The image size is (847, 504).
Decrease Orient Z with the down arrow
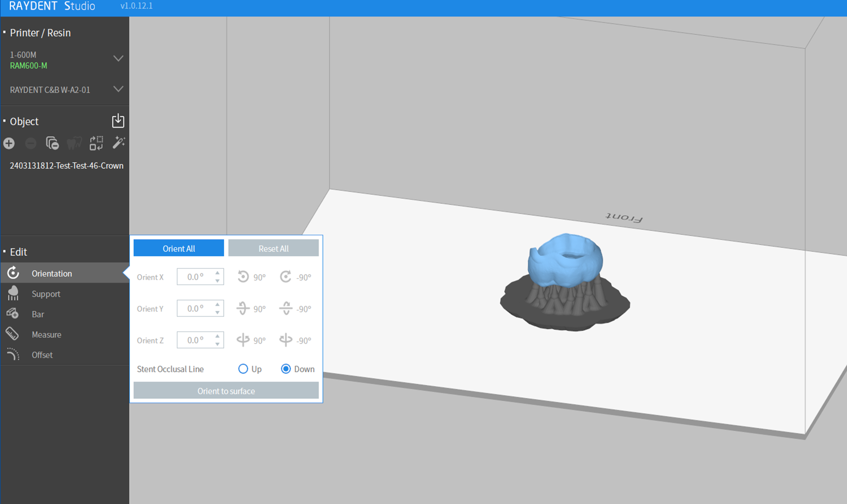(217, 344)
